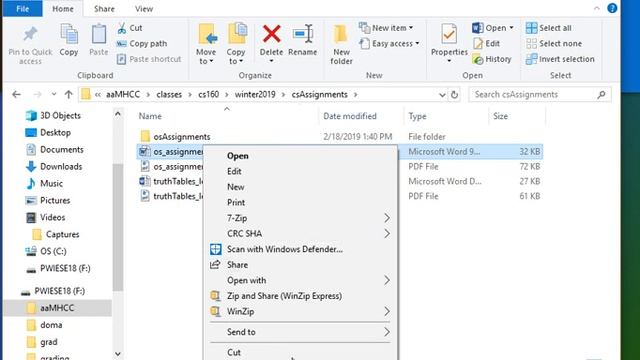Open CRC SHA submenu entry
Viewport: 640px width, 360px height.
point(300,233)
